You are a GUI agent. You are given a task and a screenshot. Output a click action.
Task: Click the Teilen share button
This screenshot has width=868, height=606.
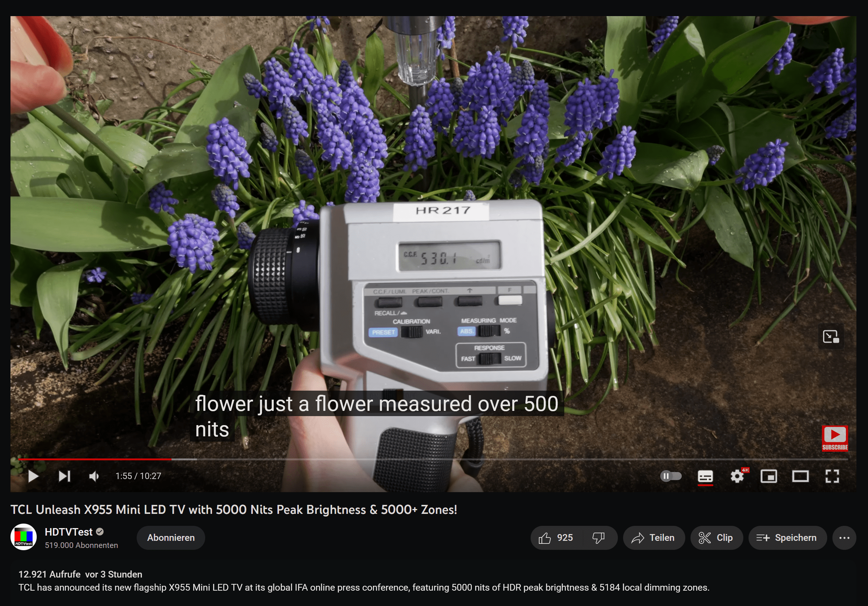[654, 537]
